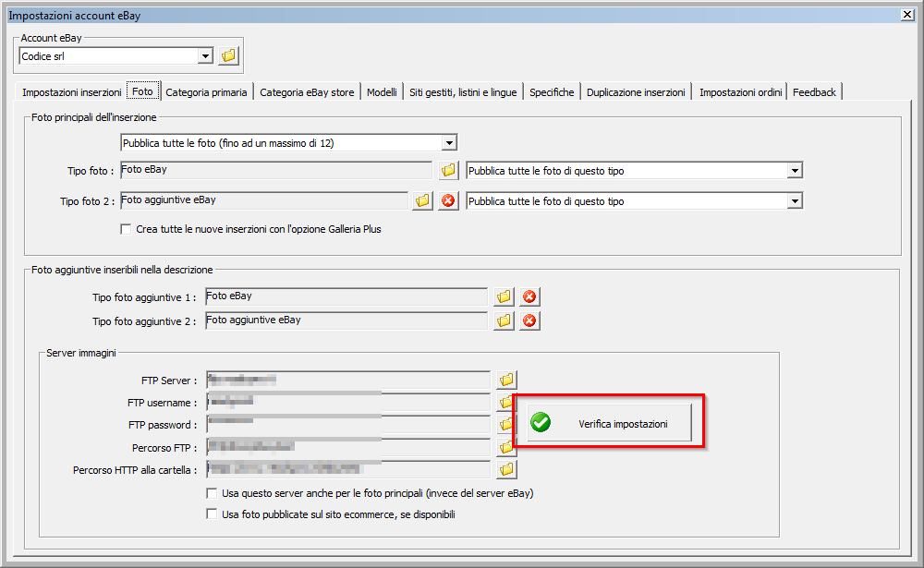924x568 pixels.
Task: Click the FTP password input field
Action: [348, 425]
